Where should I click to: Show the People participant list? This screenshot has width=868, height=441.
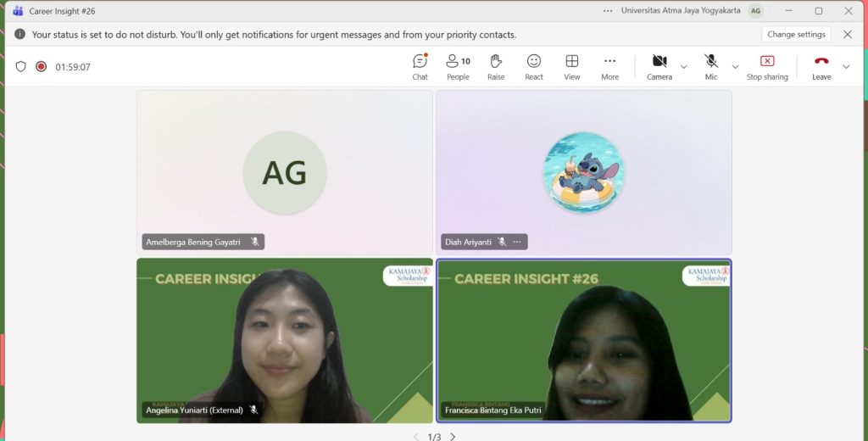tap(458, 66)
